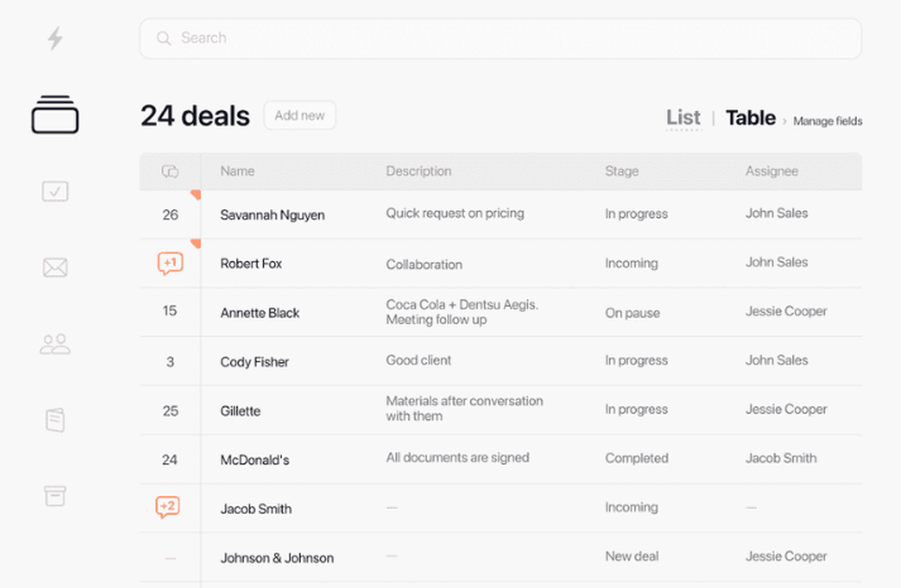Click the comments column header icon
Screen dimensions: 901x588
point(170,171)
